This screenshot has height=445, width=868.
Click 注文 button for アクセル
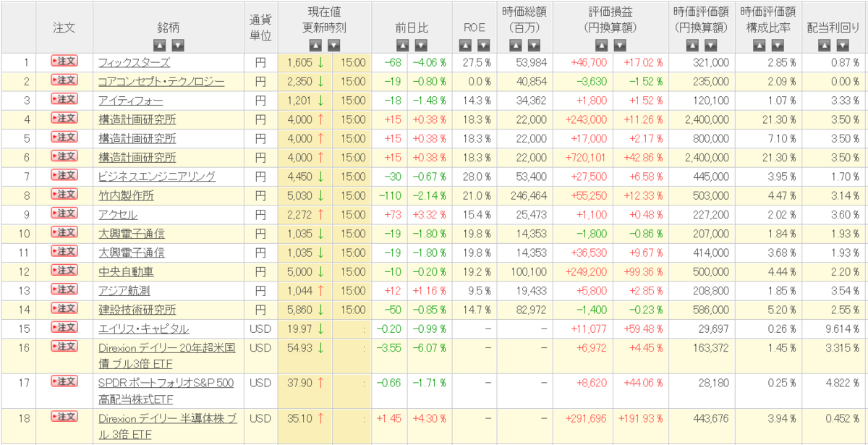(x=64, y=213)
